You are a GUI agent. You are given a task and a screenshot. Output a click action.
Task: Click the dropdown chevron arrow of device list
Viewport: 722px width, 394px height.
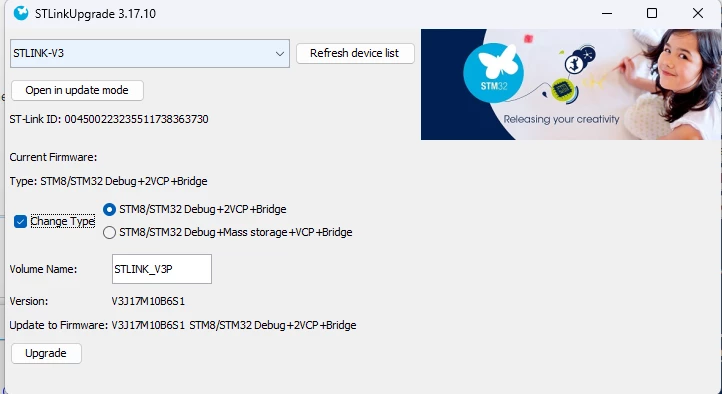pyautogui.click(x=279, y=54)
